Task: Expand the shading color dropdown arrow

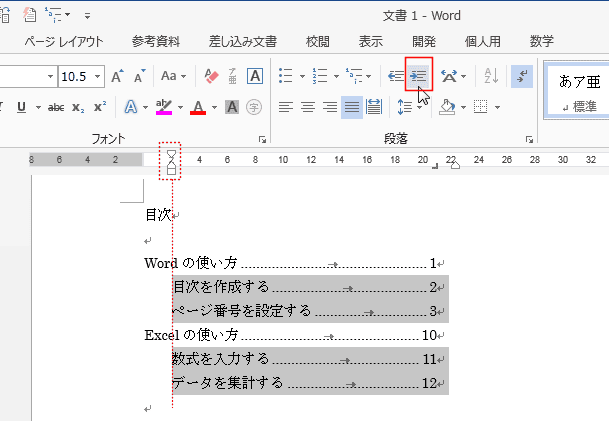Action: pos(463,107)
